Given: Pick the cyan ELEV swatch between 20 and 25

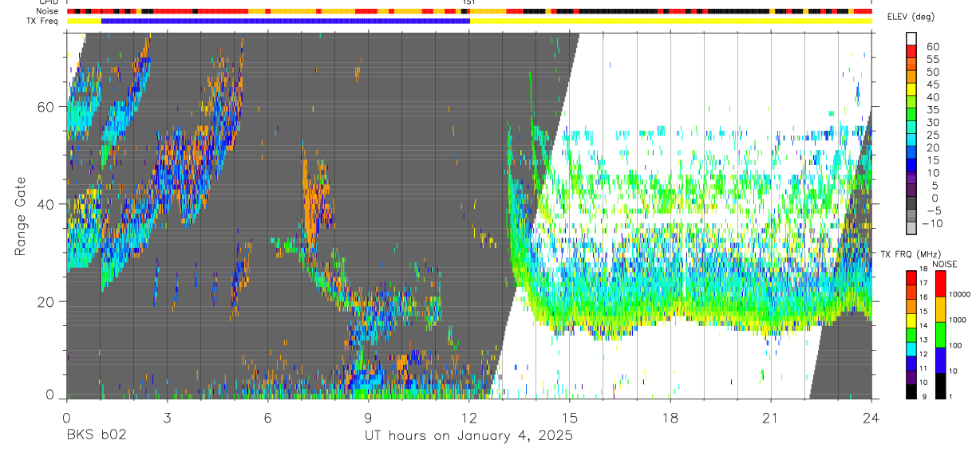Looking at the screenshot, I should pos(911,140).
